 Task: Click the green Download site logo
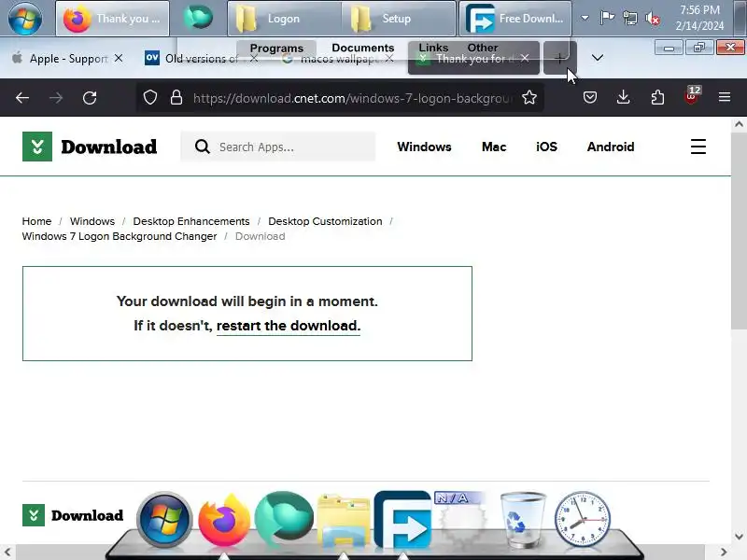tap(90, 147)
